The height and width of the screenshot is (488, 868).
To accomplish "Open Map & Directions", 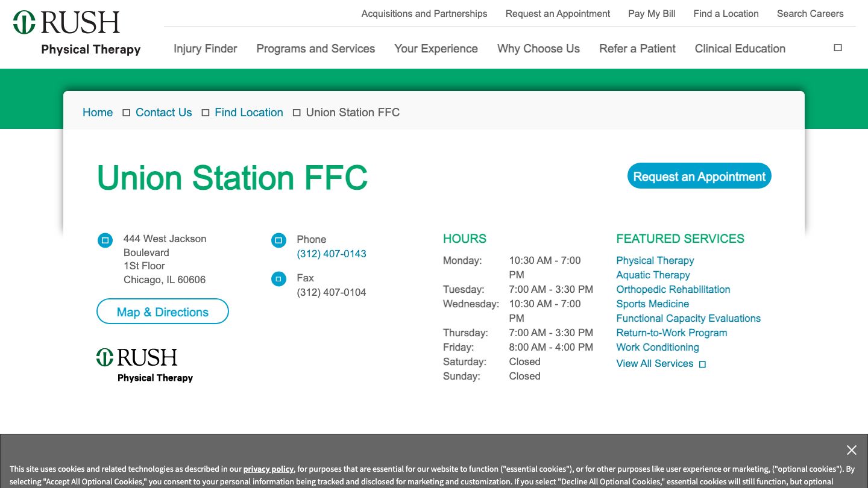I will click(162, 311).
